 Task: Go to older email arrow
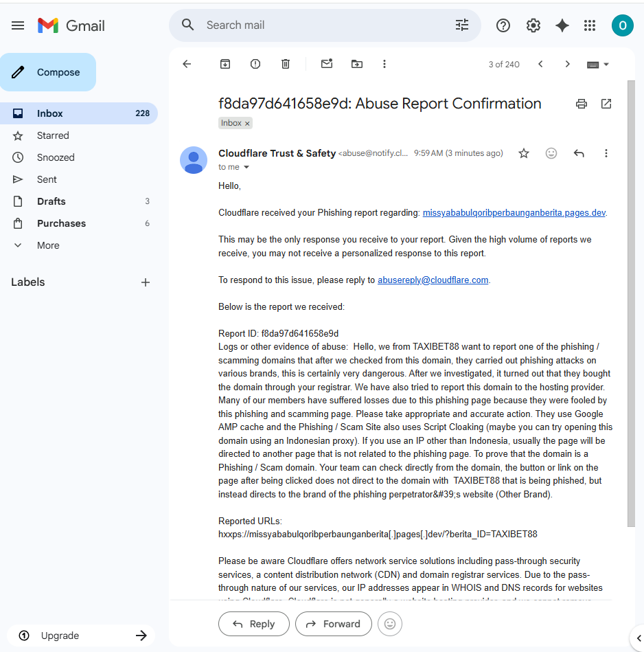pos(567,64)
